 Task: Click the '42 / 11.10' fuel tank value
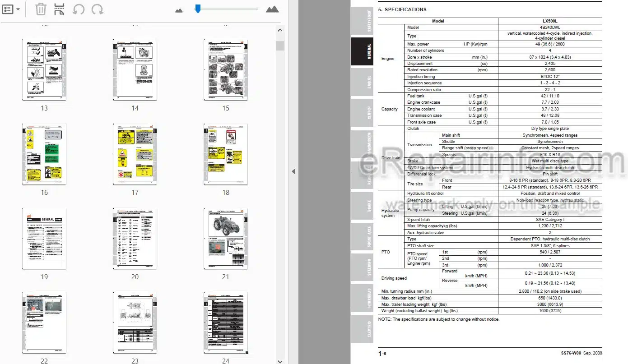550,96
